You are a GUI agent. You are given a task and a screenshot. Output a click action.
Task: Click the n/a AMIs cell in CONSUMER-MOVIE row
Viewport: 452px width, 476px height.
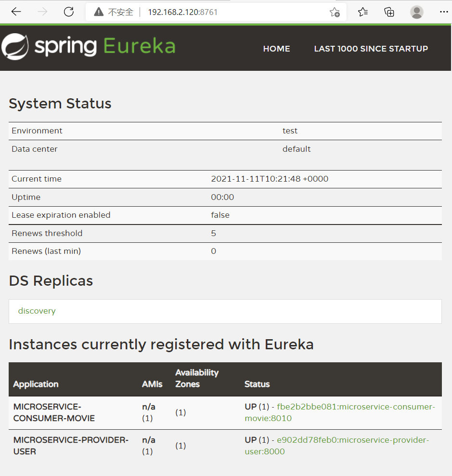point(149,412)
